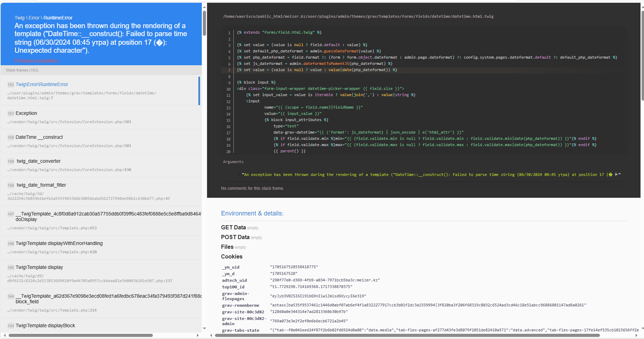Click the left panel horizontal scrollbar thumb
This screenshot has width=644, height=339.
pyautogui.click(x=81, y=335)
